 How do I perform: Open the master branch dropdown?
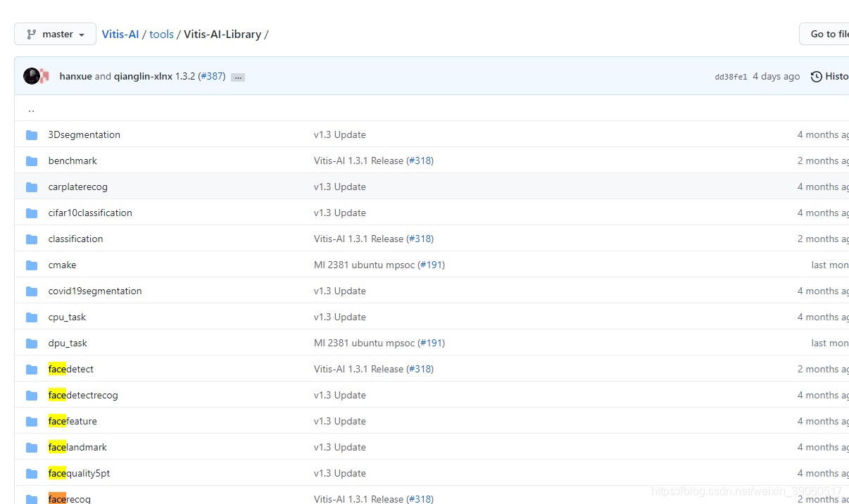(56, 34)
